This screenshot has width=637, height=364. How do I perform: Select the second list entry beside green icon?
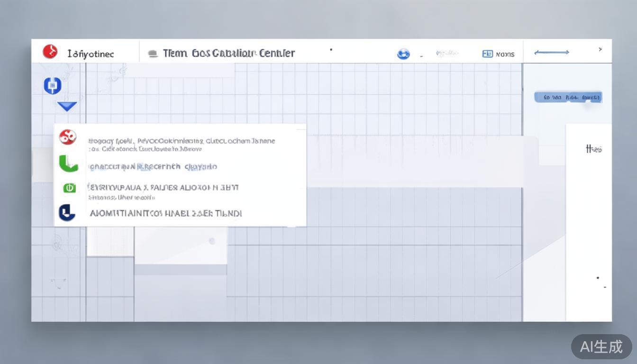pyautogui.click(x=153, y=167)
